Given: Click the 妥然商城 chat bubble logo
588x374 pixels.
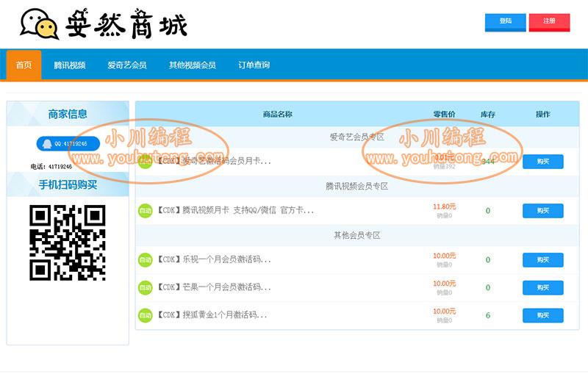Looking at the screenshot, I should pyautogui.click(x=39, y=24).
